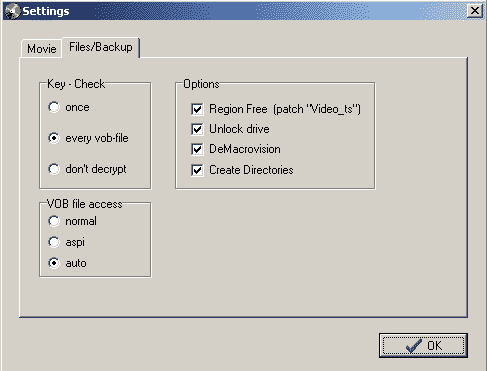Click the VOB file access group heading
The height and width of the screenshot is (371, 487).
point(85,204)
